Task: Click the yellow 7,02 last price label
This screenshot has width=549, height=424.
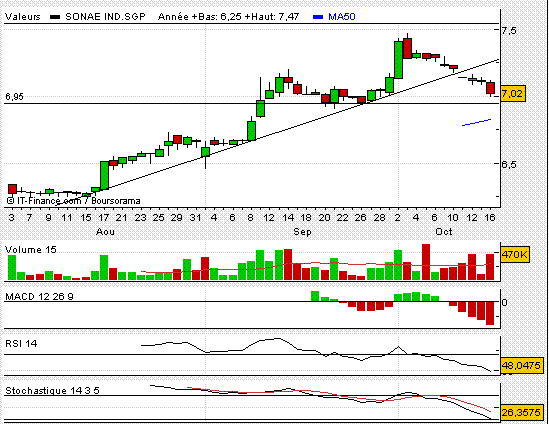Action: click(x=513, y=94)
